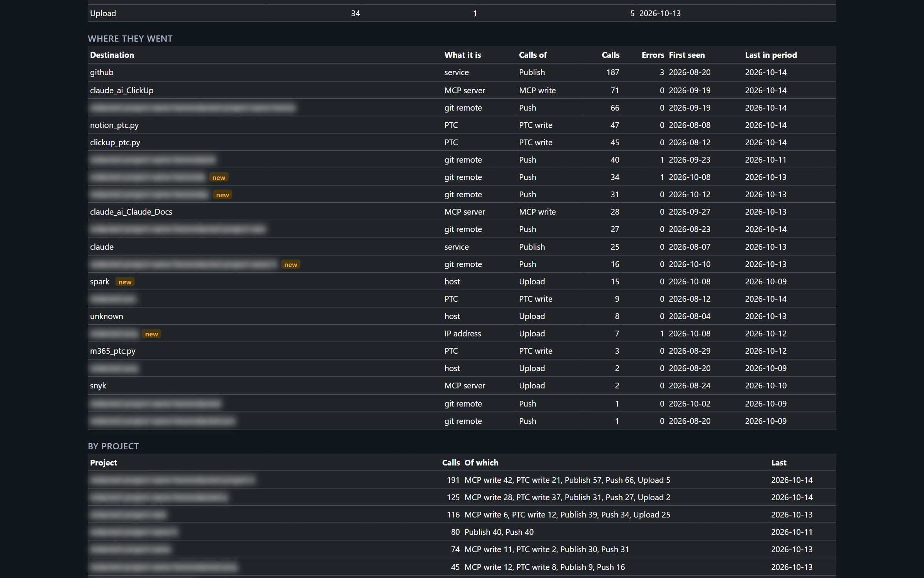This screenshot has width=924, height=578.
Task: Select claude_ai_Claude_Docs destination
Action: [x=131, y=212]
